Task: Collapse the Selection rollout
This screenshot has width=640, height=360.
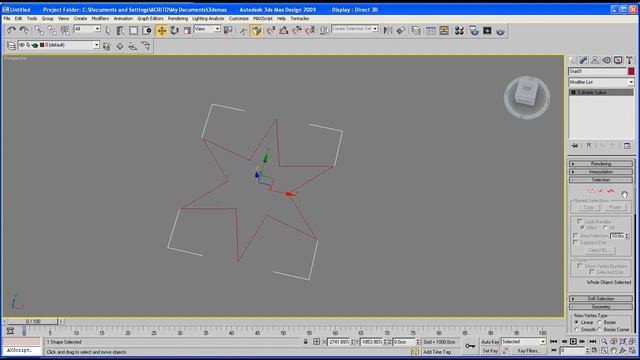Action: [601, 180]
